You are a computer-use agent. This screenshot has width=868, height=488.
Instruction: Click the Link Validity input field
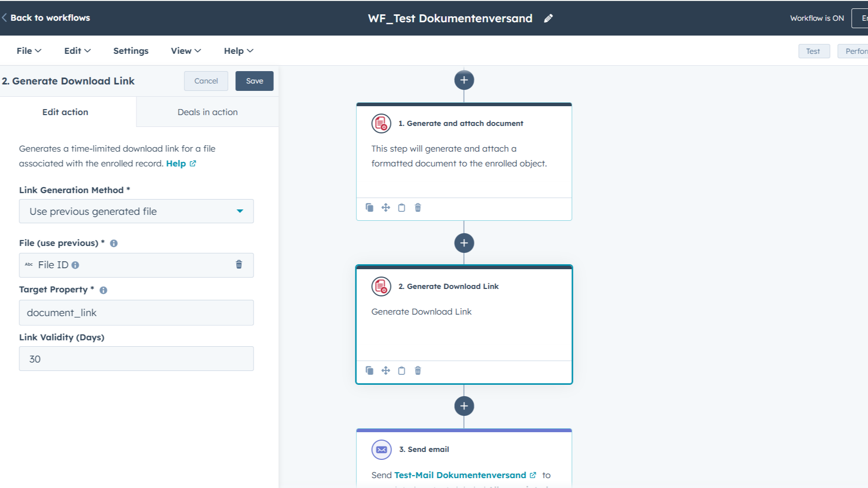(136, 358)
